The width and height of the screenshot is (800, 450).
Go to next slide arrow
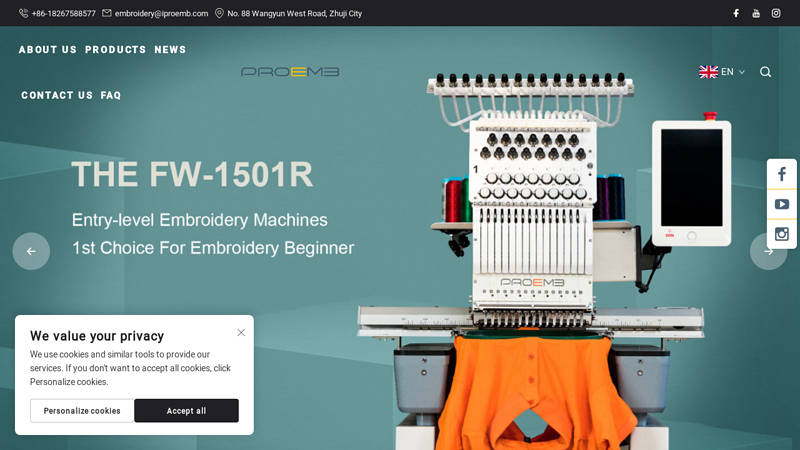(x=768, y=251)
